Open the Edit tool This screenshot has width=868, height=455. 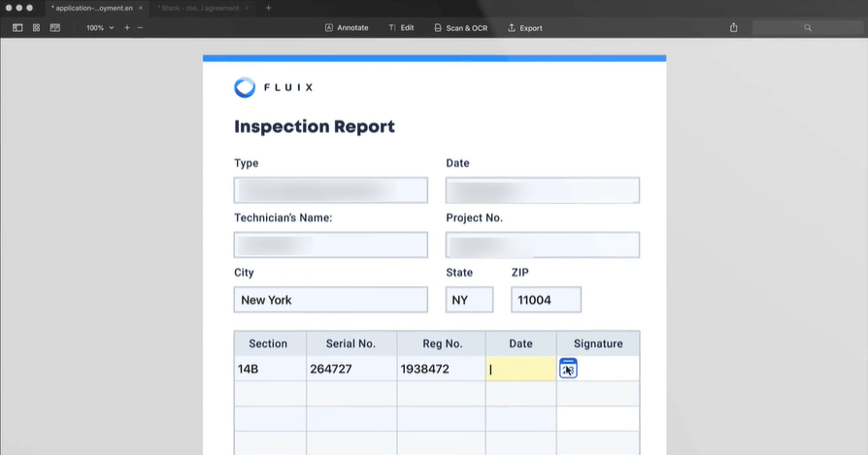tap(401, 27)
